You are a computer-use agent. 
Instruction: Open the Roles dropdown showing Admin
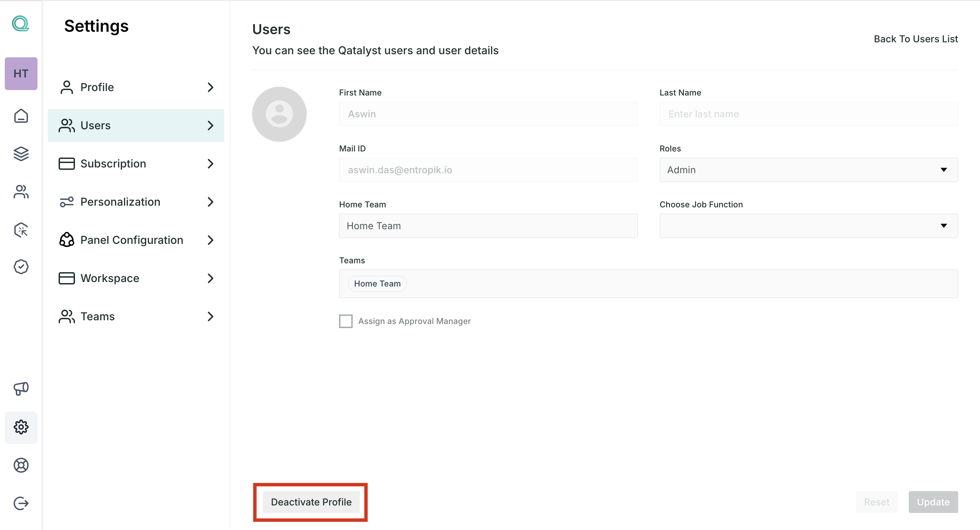[808, 170]
